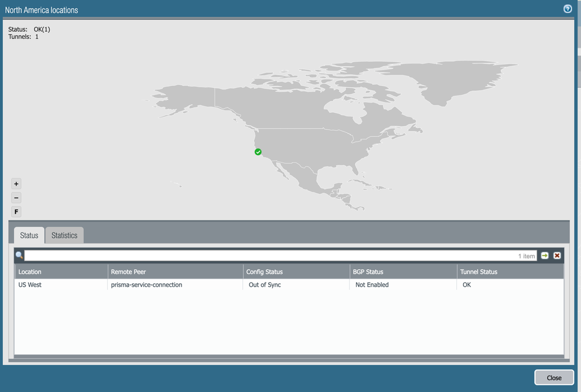581x392 pixels.
Task: Sort by the Tunnel Status column header
Action: tap(509, 272)
